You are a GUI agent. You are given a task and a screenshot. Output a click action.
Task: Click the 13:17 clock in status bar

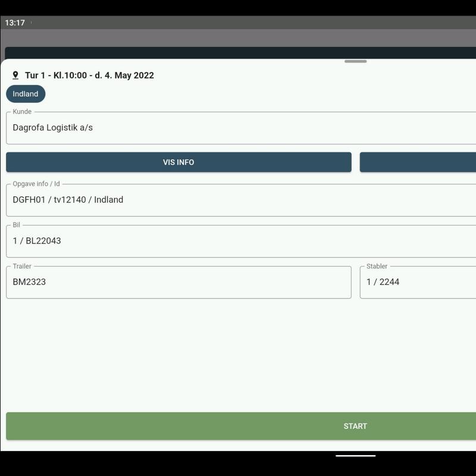(x=15, y=23)
